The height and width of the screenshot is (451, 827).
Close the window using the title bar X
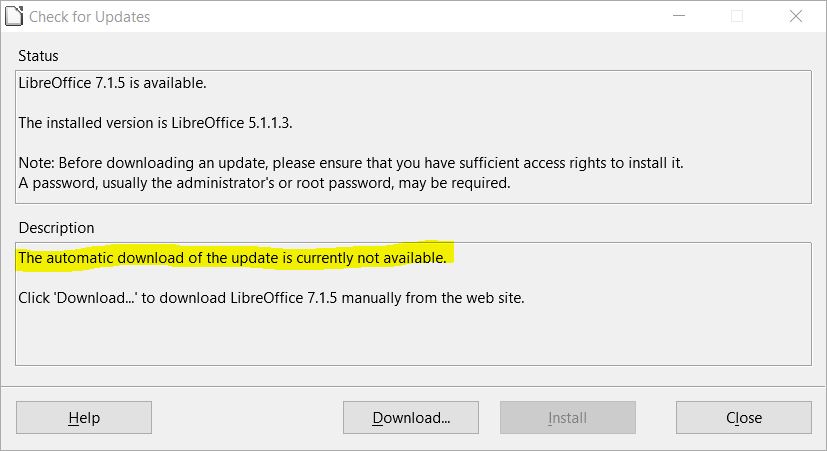tap(795, 16)
